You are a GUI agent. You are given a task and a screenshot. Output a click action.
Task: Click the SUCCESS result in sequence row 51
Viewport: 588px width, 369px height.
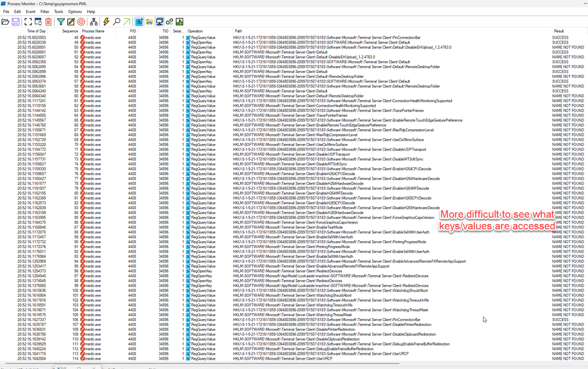click(x=561, y=52)
